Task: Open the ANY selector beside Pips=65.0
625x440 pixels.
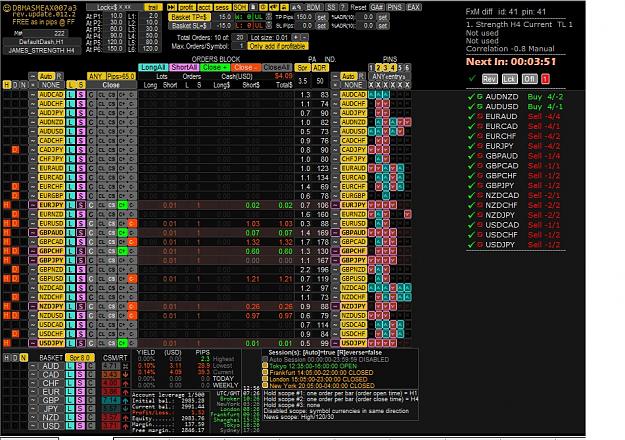Action: (x=96, y=76)
